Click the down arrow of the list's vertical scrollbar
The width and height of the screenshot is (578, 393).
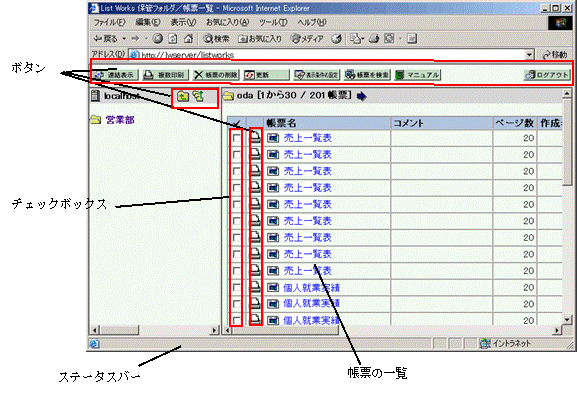[x=567, y=319]
